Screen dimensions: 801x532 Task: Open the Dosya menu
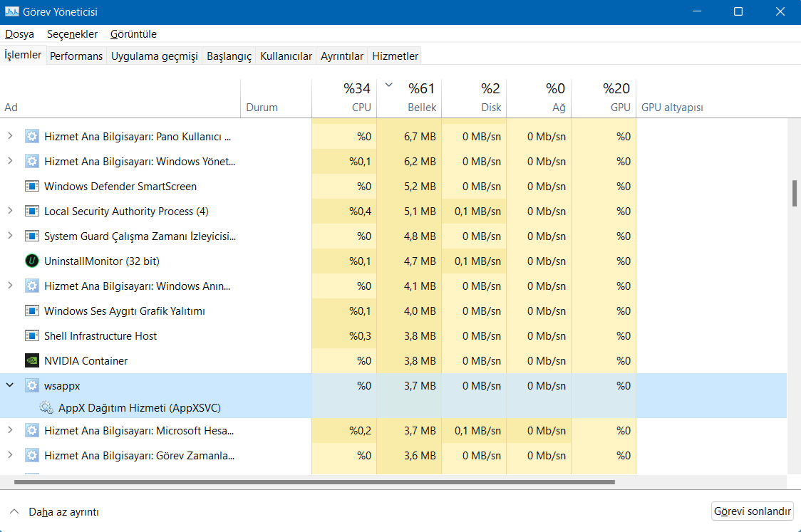[x=19, y=34]
